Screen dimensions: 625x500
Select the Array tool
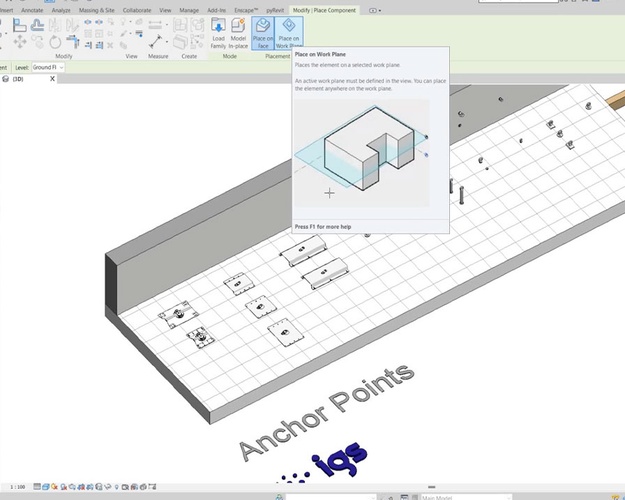tap(88, 34)
